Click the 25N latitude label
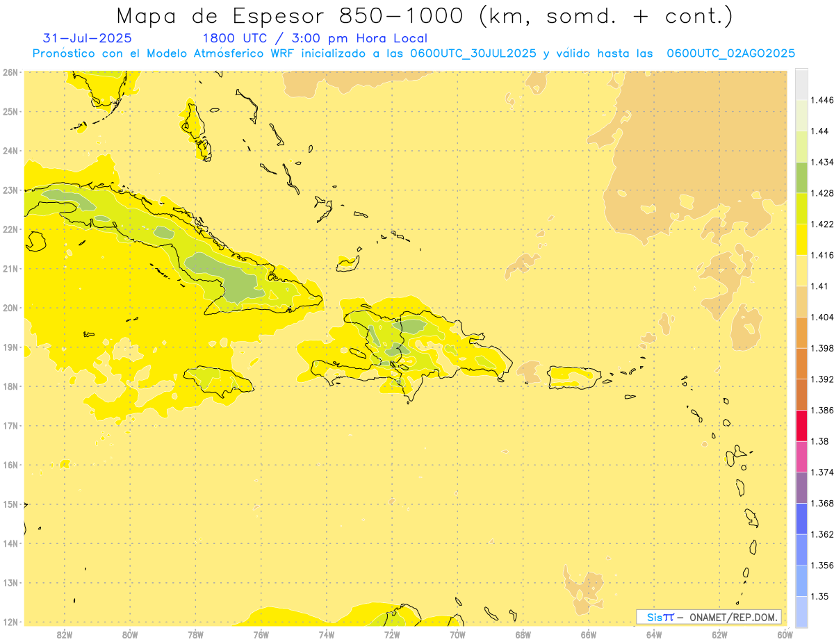The image size is (834, 644). pos(10,111)
